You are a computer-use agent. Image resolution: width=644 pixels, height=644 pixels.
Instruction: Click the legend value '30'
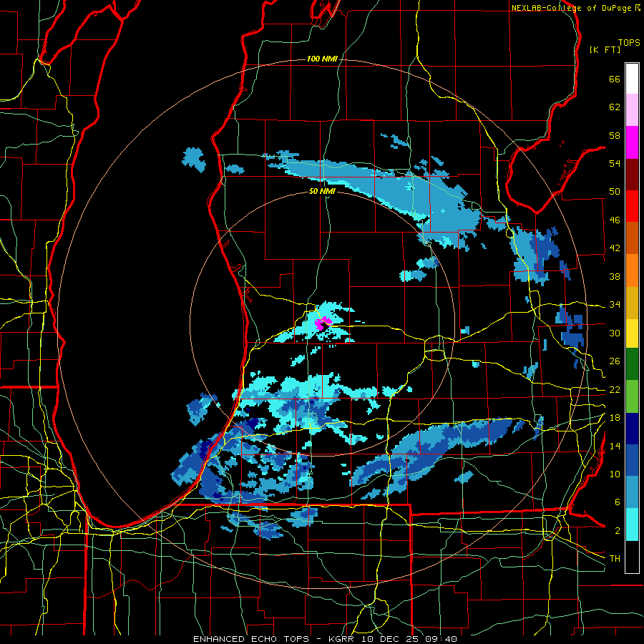click(x=615, y=333)
